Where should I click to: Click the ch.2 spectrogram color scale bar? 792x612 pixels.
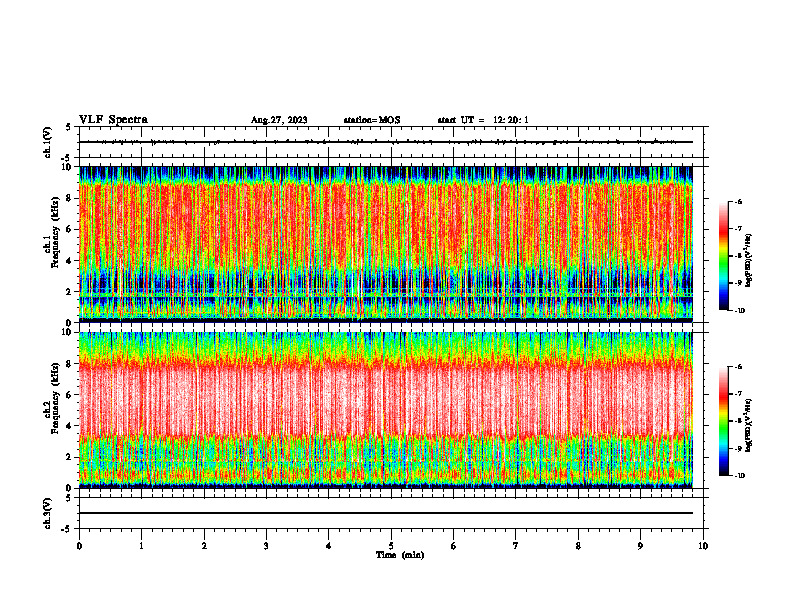click(x=724, y=421)
